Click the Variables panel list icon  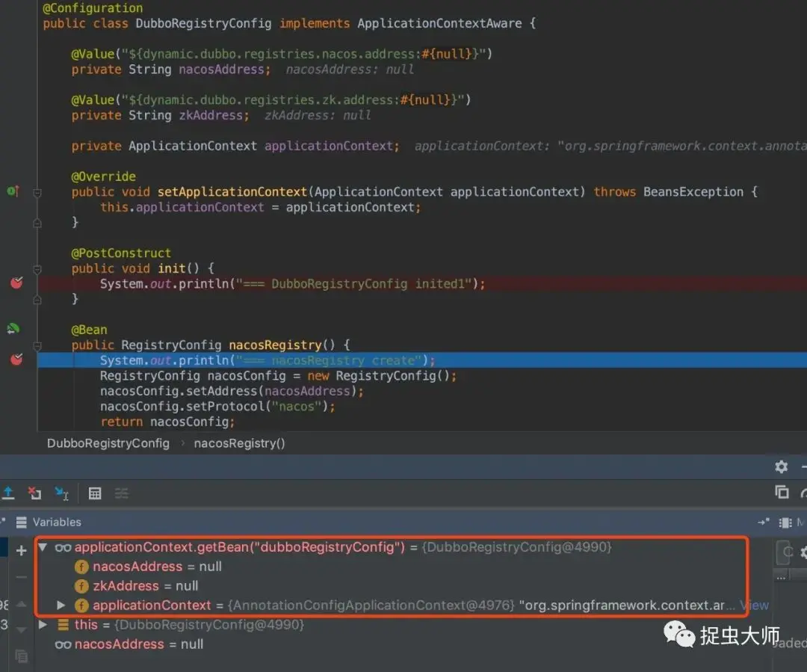point(22,523)
